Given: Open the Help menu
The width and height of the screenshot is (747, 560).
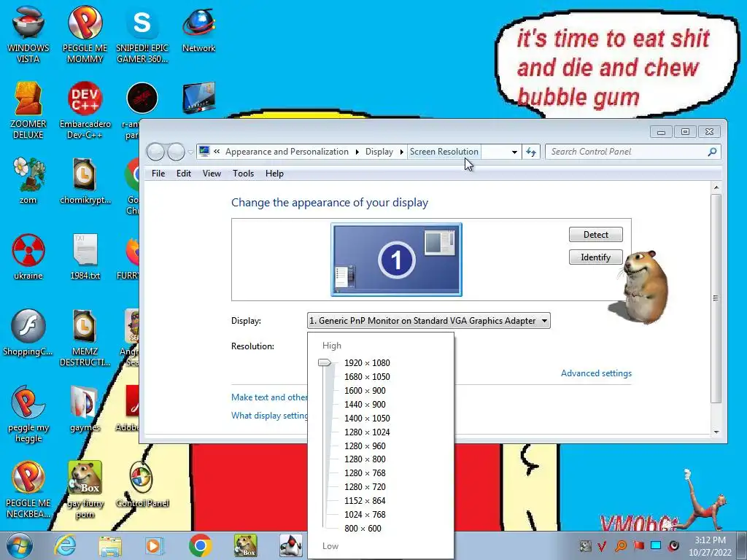Looking at the screenshot, I should coord(274,174).
